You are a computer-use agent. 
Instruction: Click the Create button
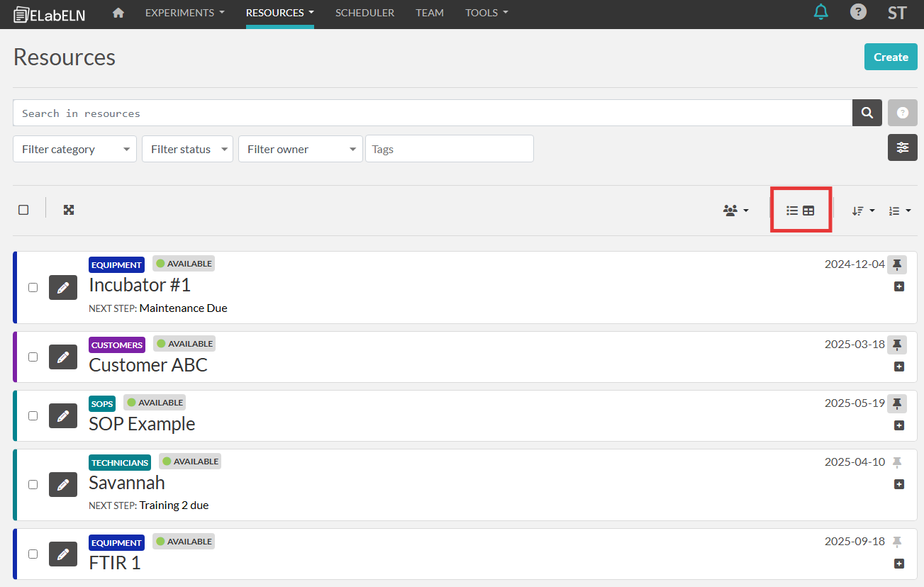point(890,57)
